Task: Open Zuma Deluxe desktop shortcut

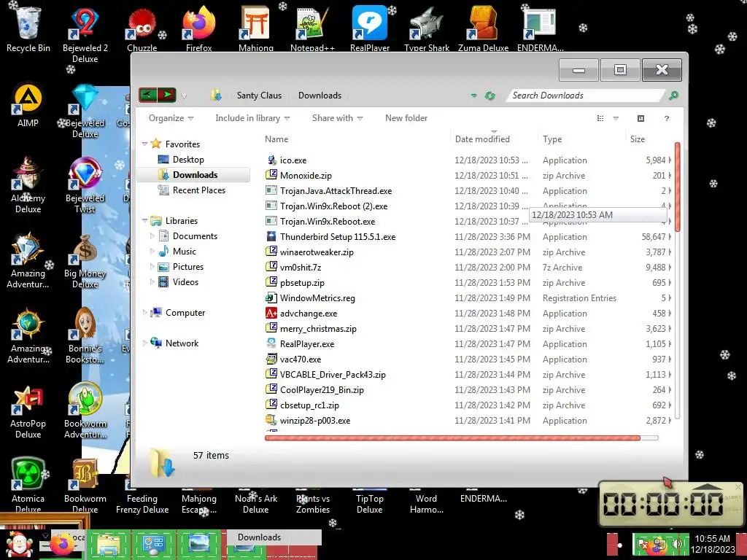Action: click(x=483, y=28)
